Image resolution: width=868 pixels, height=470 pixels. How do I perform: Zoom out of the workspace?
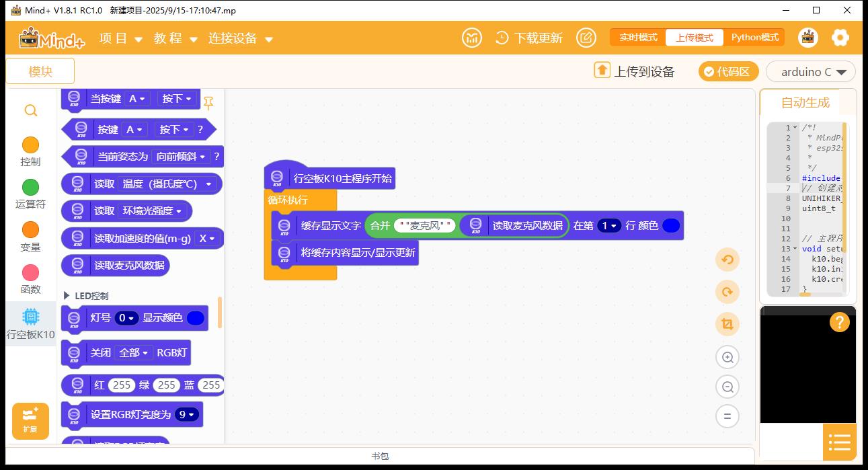pos(727,387)
